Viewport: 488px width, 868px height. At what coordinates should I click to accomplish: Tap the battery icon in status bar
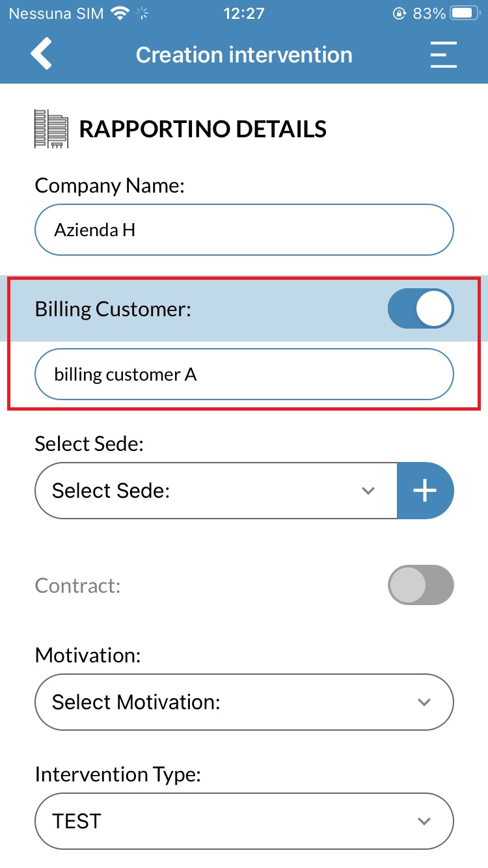[x=465, y=13]
